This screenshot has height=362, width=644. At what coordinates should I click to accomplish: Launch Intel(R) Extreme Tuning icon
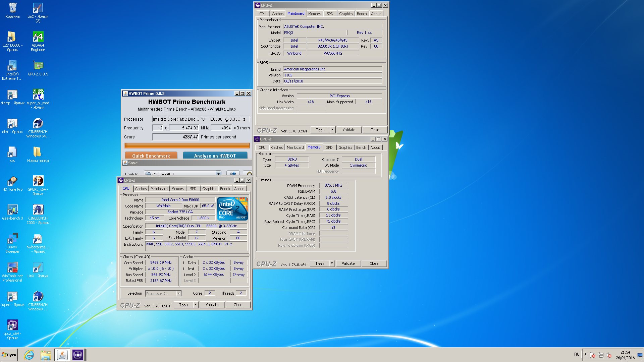12,70
